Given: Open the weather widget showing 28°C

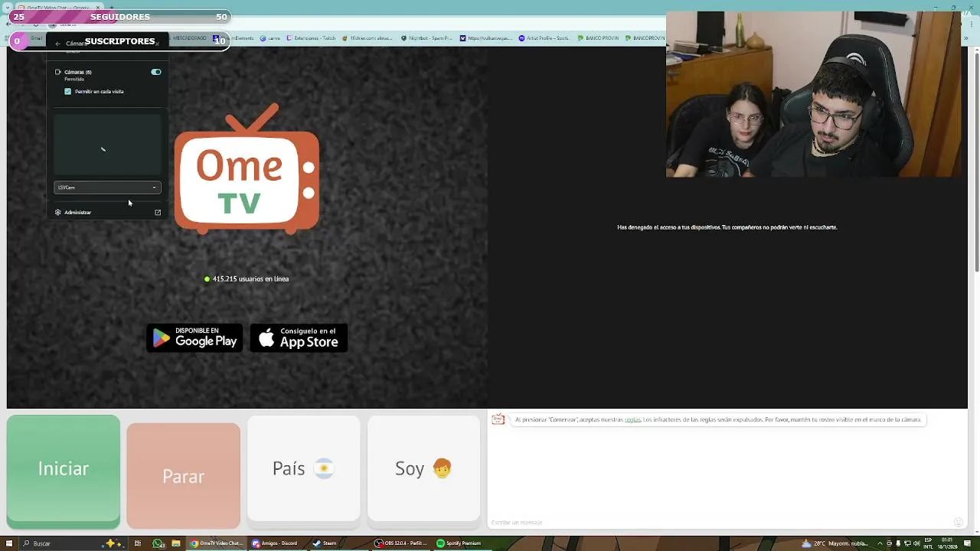Looking at the screenshot, I should [x=836, y=543].
